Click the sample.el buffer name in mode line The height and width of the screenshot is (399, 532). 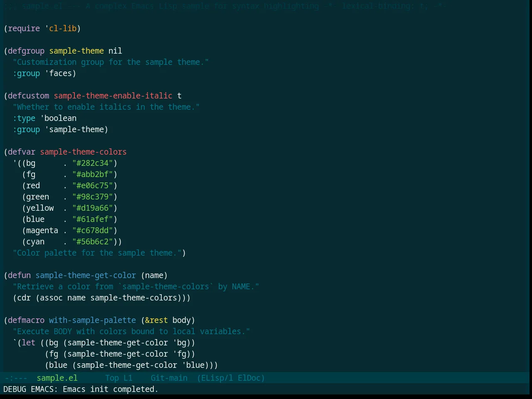[57, 378]
